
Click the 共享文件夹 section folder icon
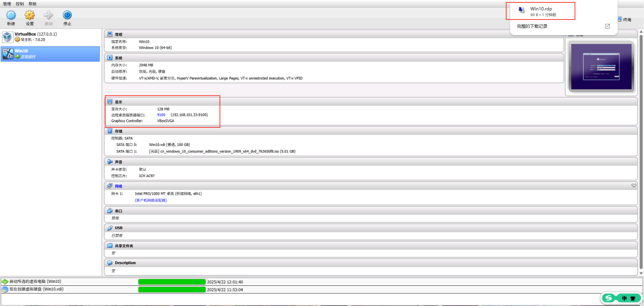pos(110,246)
